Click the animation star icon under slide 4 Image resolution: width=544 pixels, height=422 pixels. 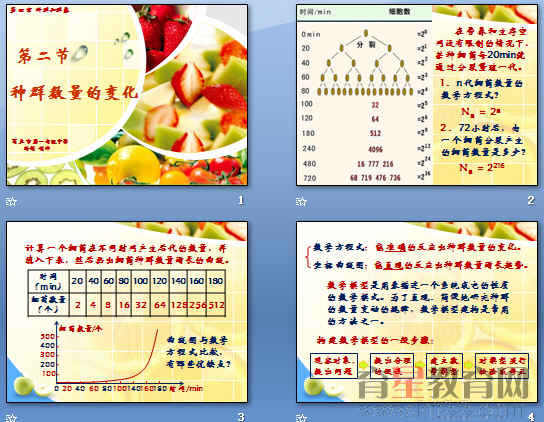[301, 417]
